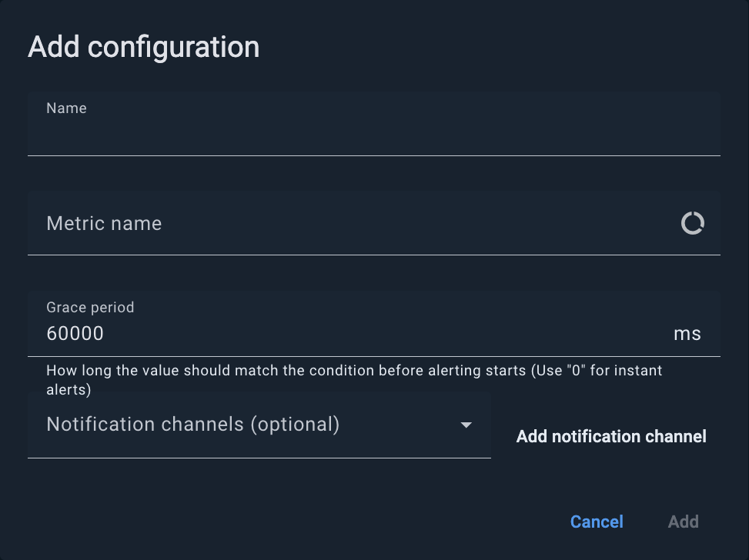Select the Grace period value 60000
This screenshot has height=560, width=749.
[x=75, y=333]
